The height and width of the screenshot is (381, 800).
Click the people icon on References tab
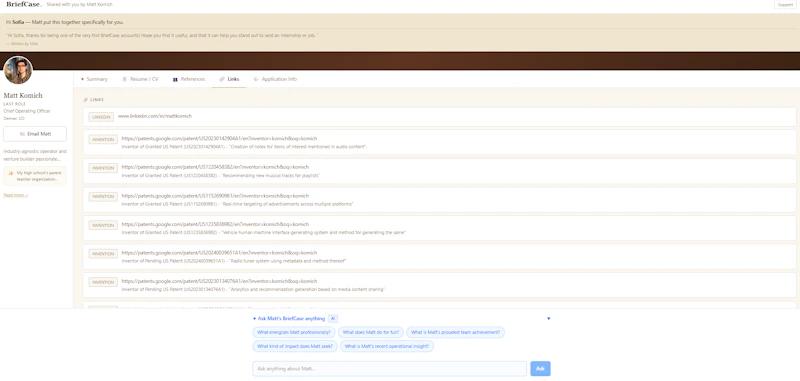tap(175, 79)
